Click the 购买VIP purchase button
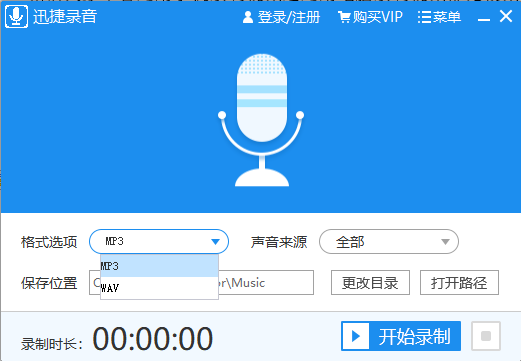This screenshot has width=521, height=361. [x=370, y=17]
